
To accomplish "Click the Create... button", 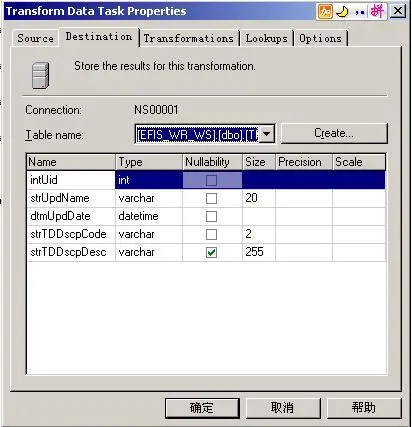I will pyautogui.click(x=334, y=133).
